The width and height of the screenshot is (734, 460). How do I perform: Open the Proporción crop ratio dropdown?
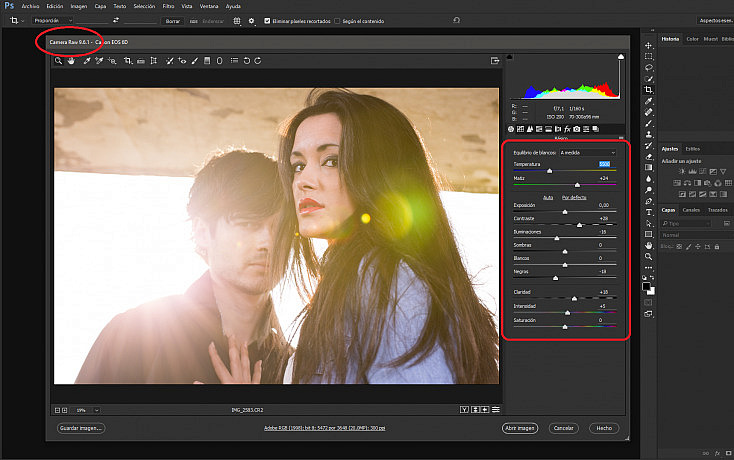pos(52,21)
